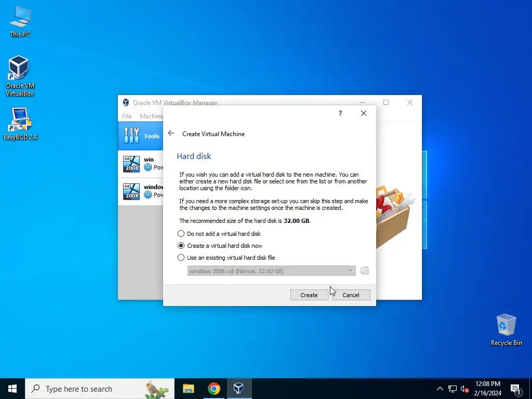Viewport: 532px width, 399px height.
Task: Click the 'Hard disk' heading text
Action: [194, 156]
